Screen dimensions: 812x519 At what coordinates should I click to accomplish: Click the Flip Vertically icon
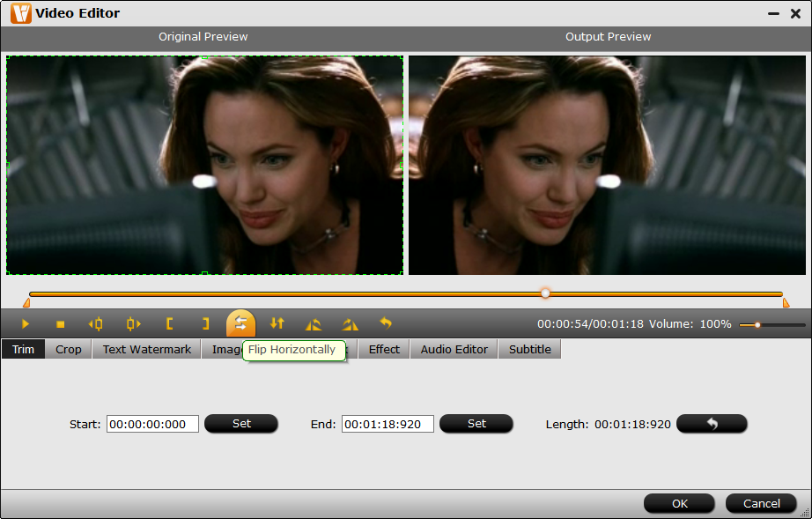point(277,324)
